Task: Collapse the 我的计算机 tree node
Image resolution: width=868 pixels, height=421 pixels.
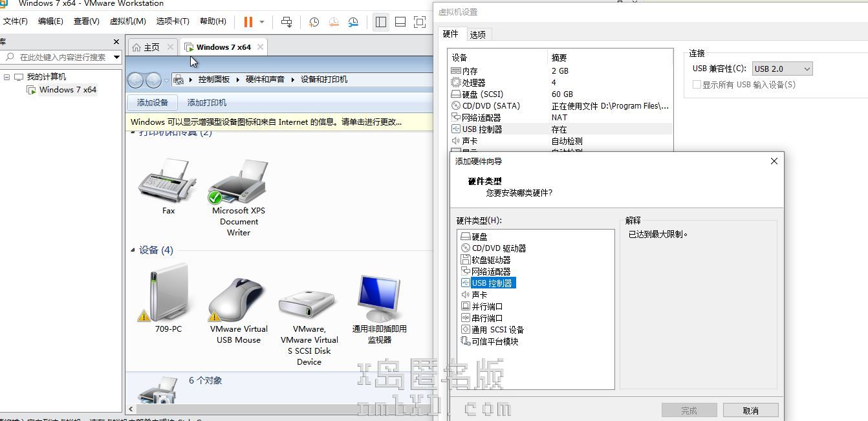Action: coord(7,77)
